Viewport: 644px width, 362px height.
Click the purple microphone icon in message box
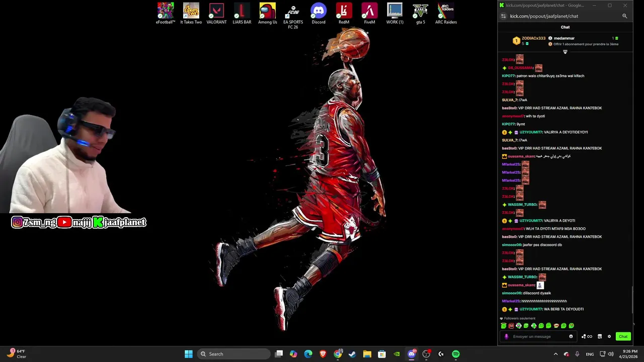pos(507,336)
